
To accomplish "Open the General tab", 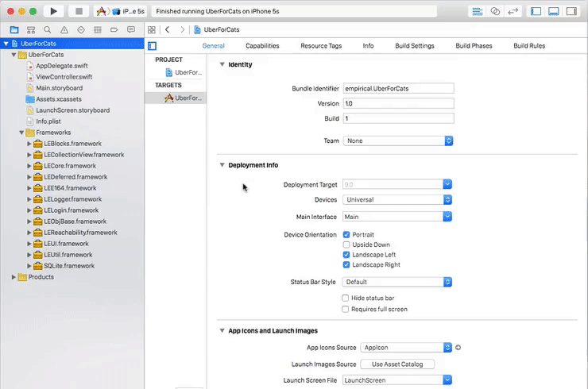I will point(214,46).
